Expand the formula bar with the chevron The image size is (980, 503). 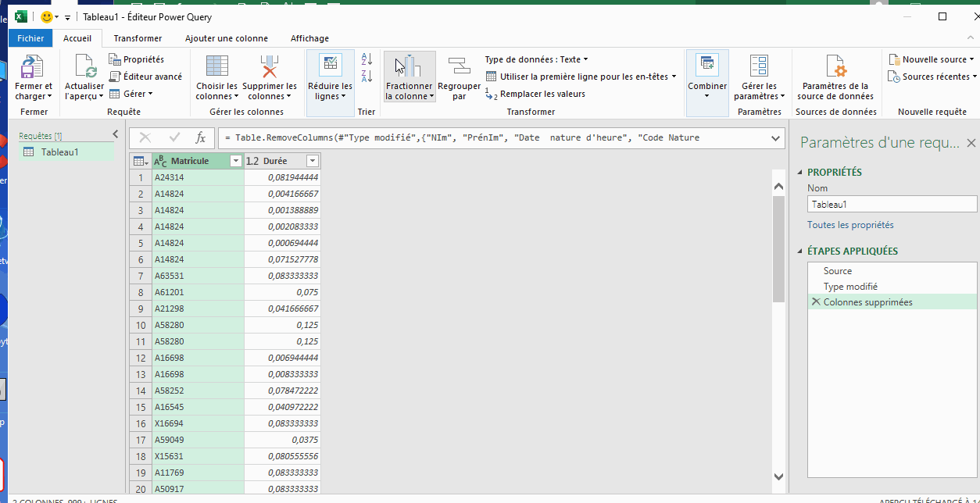click(x=775, y=138)
